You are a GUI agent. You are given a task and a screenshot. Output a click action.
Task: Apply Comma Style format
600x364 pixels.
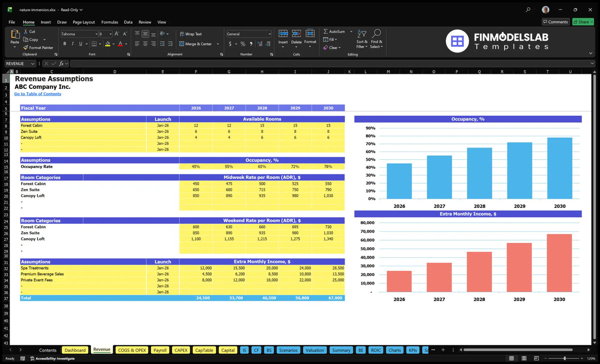250,44
